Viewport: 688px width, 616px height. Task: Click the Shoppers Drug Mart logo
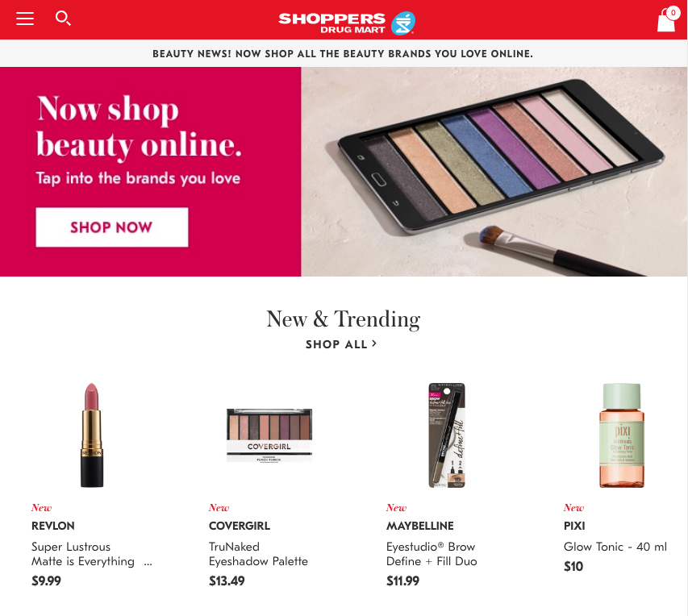click(347, 23)
